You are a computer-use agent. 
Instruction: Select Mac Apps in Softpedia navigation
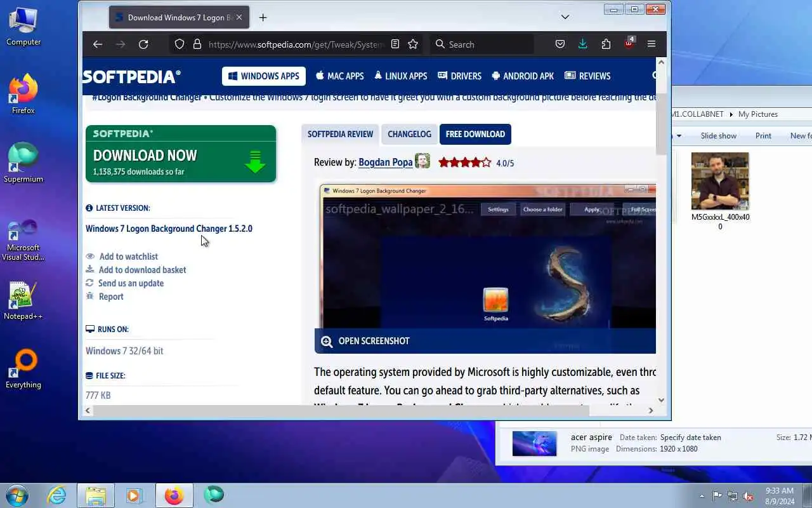(340, 76)
